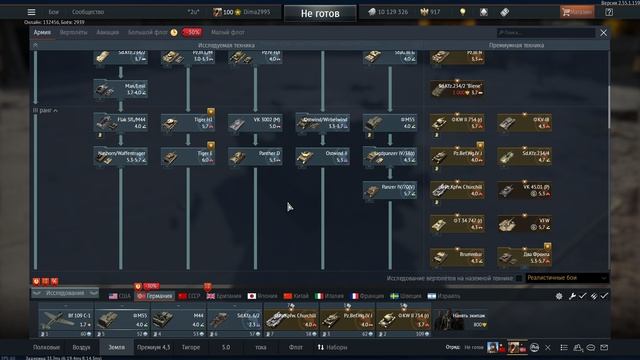Open the Магазин shop button
This screenshot has width=640, height=360.
click(577, 12)
